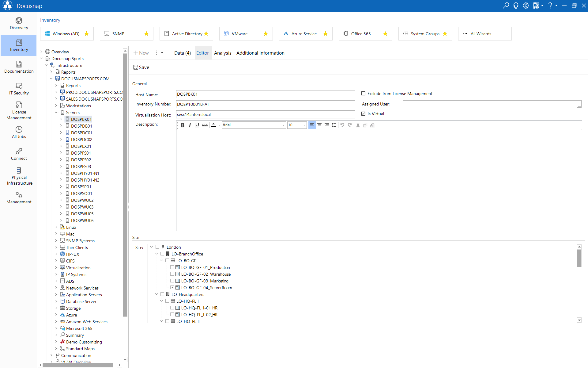The image size is (588, 368).
Task: Open the Discovery section in sidebar
Action: (x=19, y=24)
